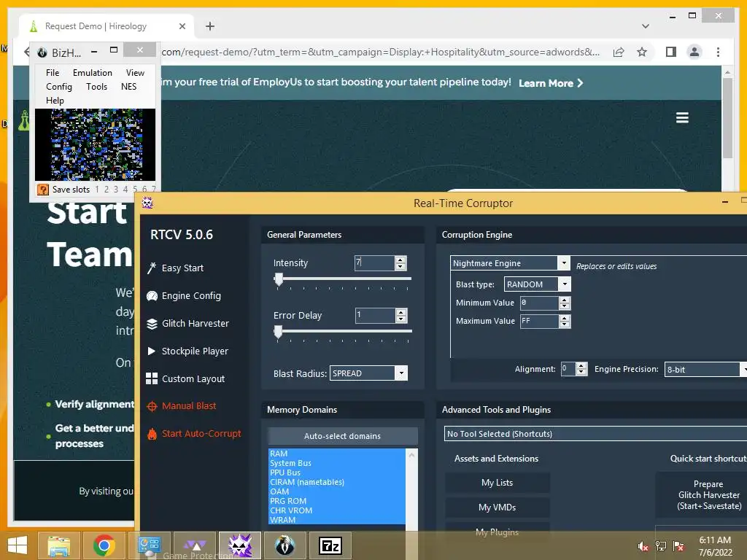Click the Real-Time Corruptor title bar icon
The height and width of the screenshot is (560, 747).
click(147, 203)
